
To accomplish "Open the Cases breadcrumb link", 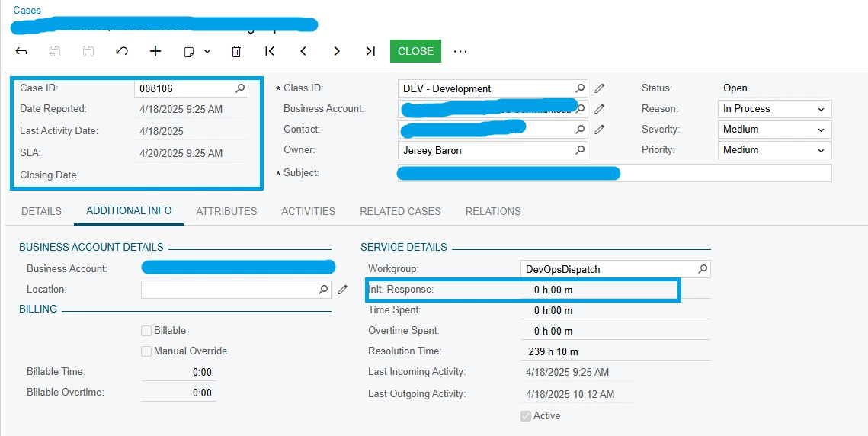I will point(27,10).
